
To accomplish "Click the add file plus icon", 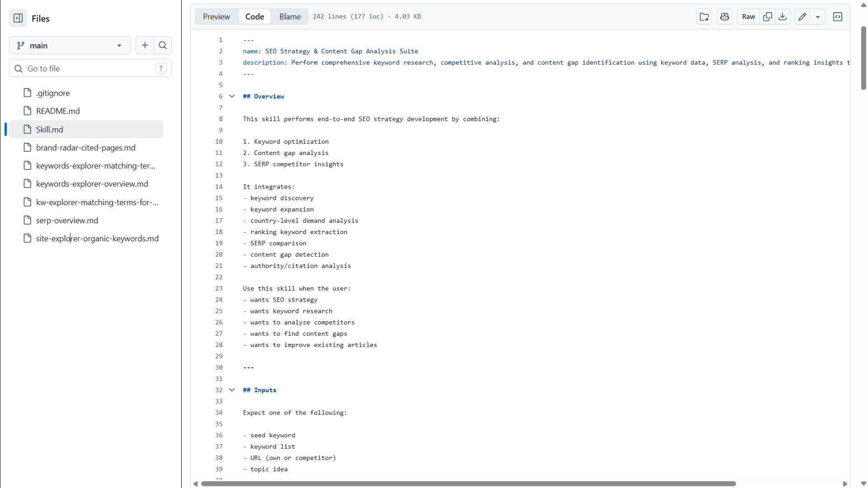I will tap(145, 45).
